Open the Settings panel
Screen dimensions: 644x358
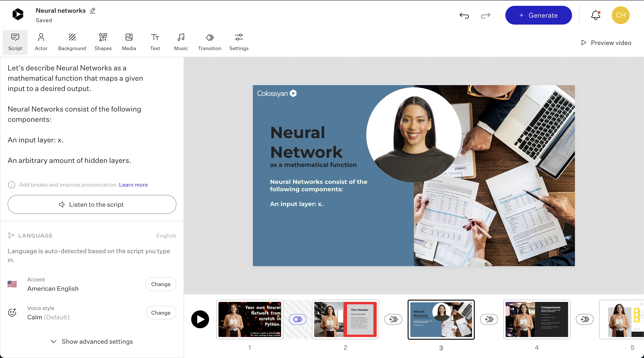point(239,42)
